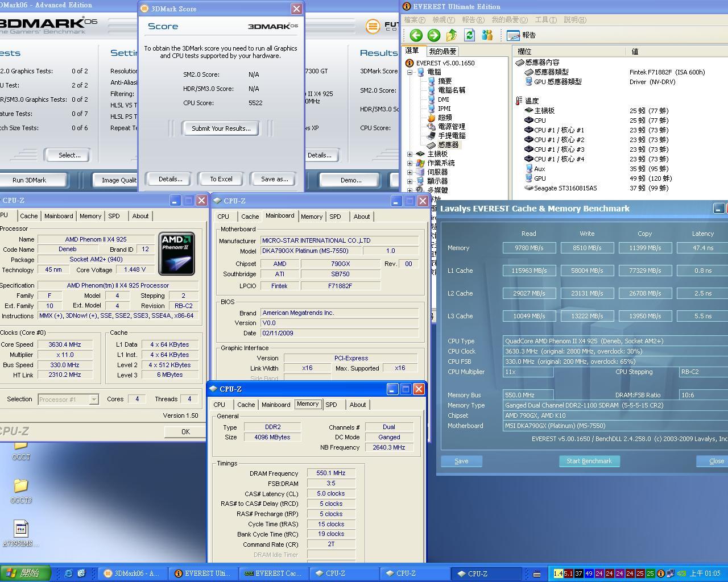Viewport: 728px width, 582px height.
Task: Click Start Benchmark in EVEREST benchmark window
Action: click(x=589, y=461)
